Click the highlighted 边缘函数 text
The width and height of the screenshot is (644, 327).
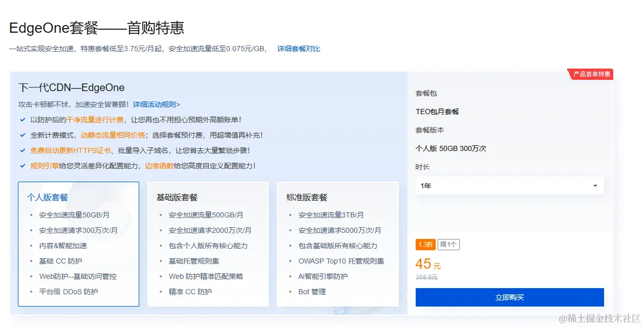(159, 166)
